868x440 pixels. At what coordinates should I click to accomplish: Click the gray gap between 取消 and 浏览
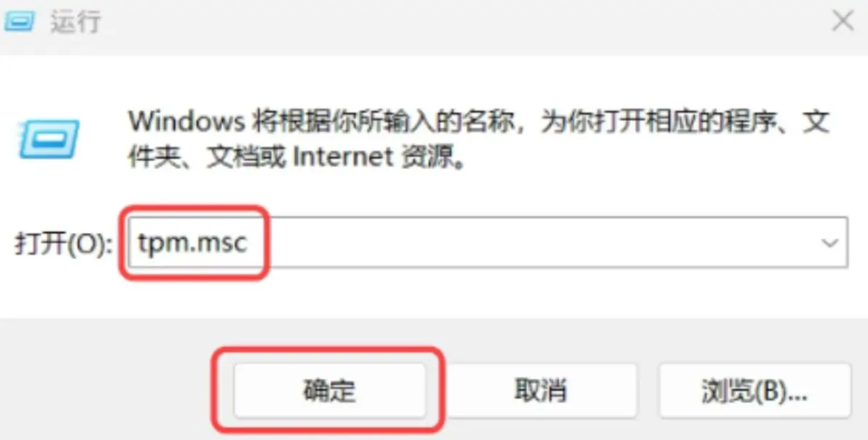coord(648,391)
